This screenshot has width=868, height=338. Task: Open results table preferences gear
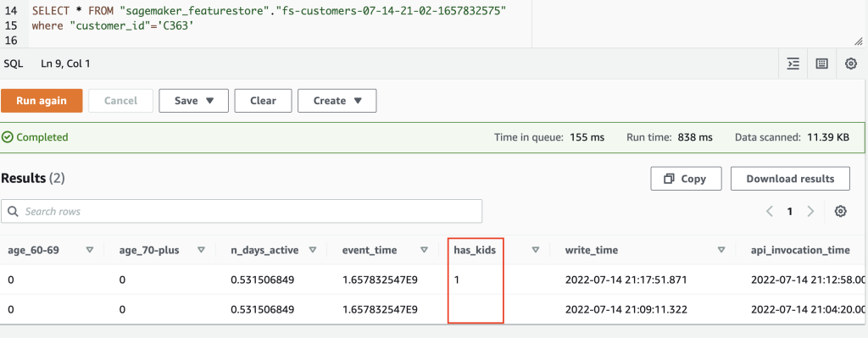(841, 211)
